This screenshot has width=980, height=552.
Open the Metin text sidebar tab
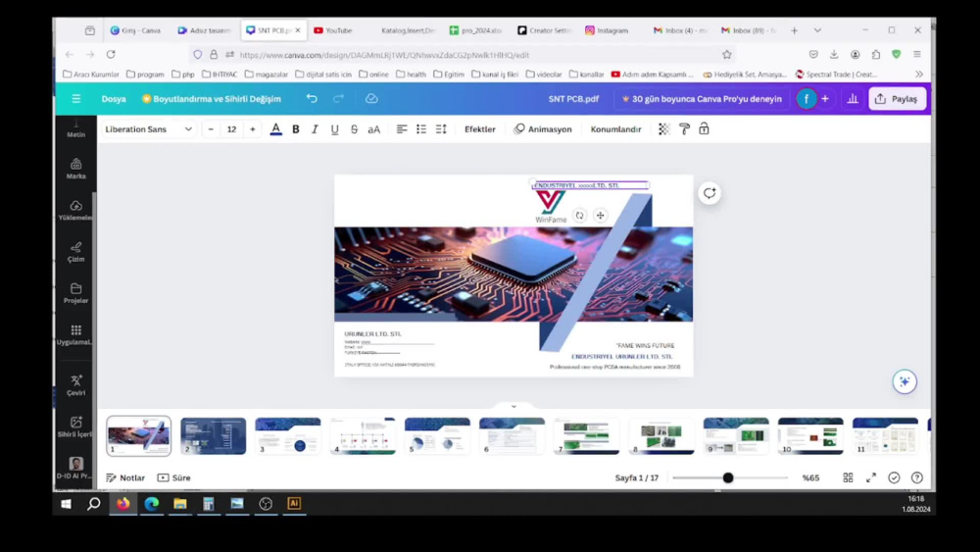point(76,129)
